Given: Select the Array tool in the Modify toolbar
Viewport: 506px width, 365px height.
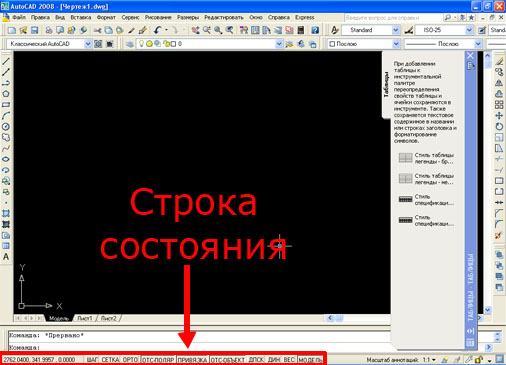Looking at the screenshot, I should point(499,105).
